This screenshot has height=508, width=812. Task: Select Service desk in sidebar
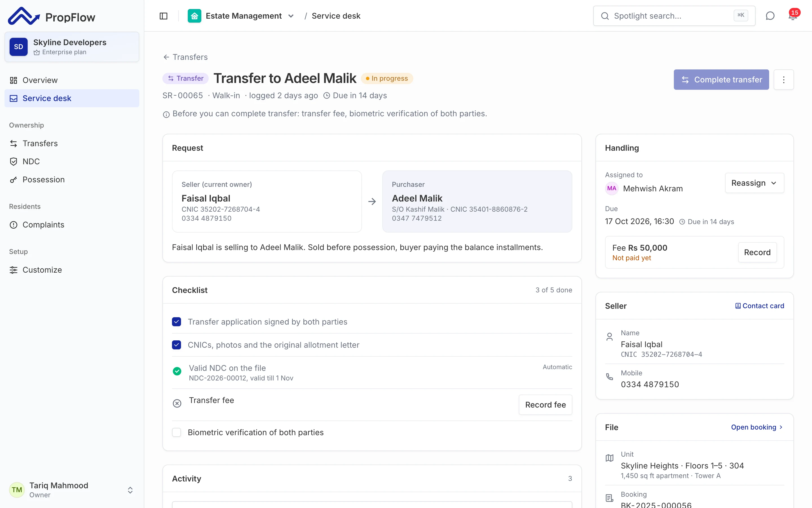pyautogui.click(x=72, y=98)
